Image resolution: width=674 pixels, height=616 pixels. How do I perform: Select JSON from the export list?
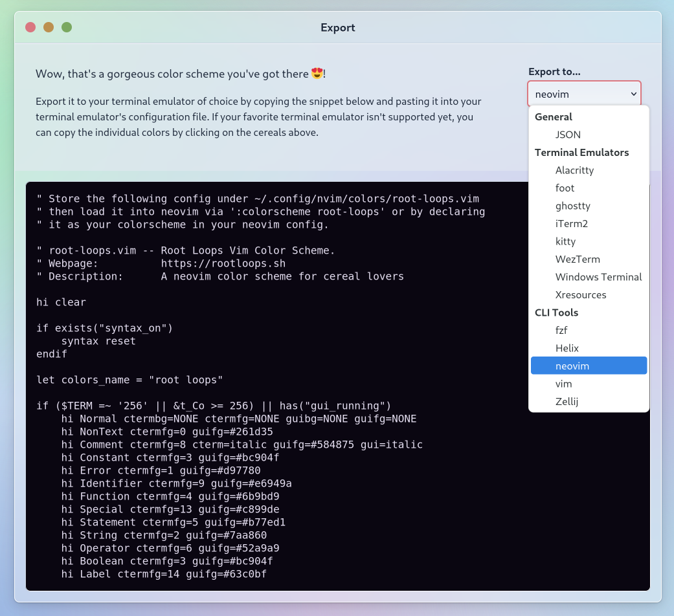pyautogui.click(x=568, y=135)
